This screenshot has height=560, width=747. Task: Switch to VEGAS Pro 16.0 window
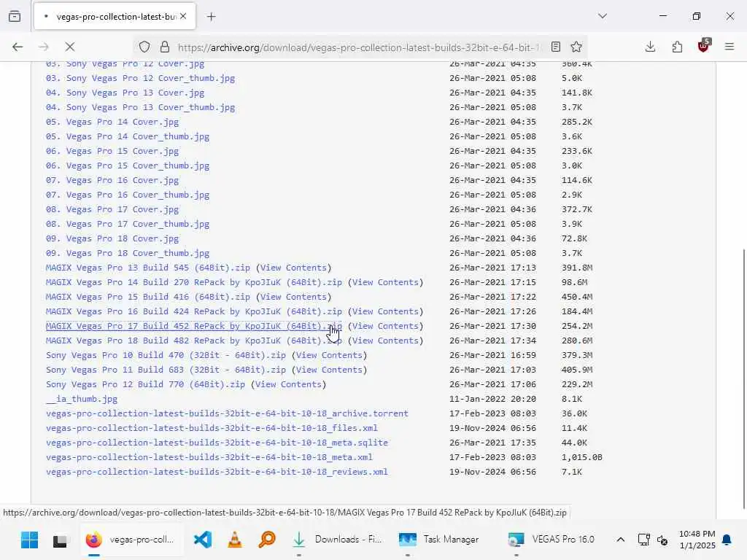[x=551, y=540]
